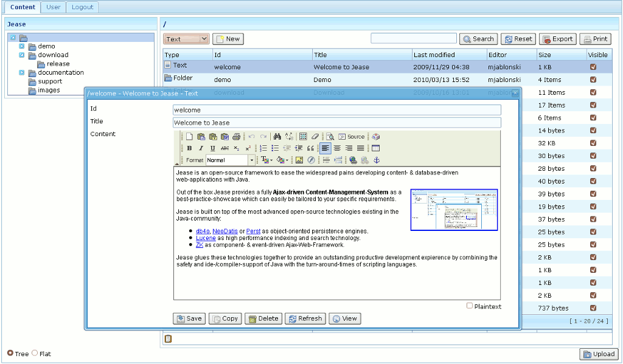Open the Format Normal dropdown

[x=231, y=160]
